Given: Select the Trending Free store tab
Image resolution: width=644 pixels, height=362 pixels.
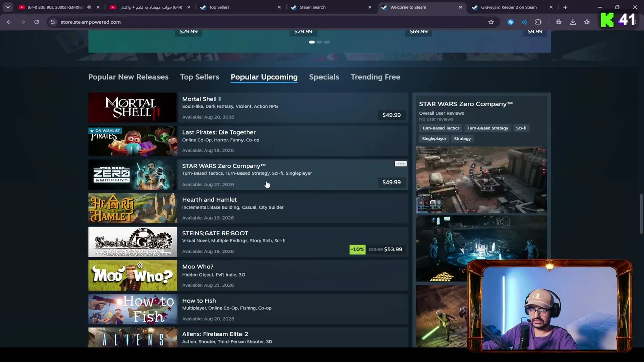Looking at the screenshot, I should pos(375,77).
